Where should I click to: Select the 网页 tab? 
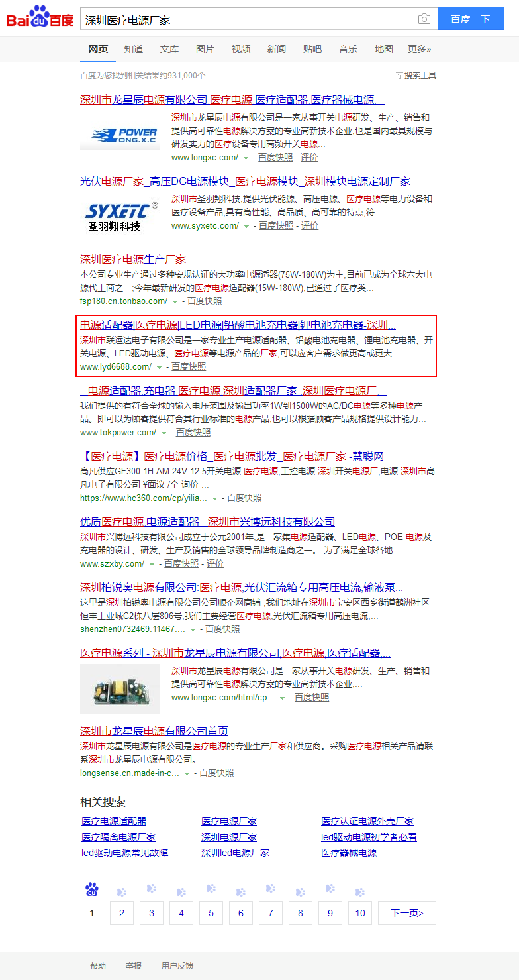pos(98,49)
